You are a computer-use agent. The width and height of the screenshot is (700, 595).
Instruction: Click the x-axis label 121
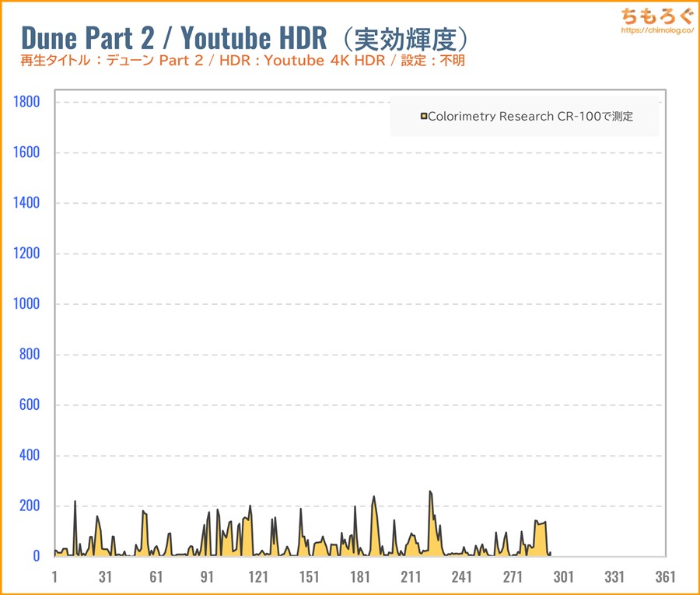point(258,576)
